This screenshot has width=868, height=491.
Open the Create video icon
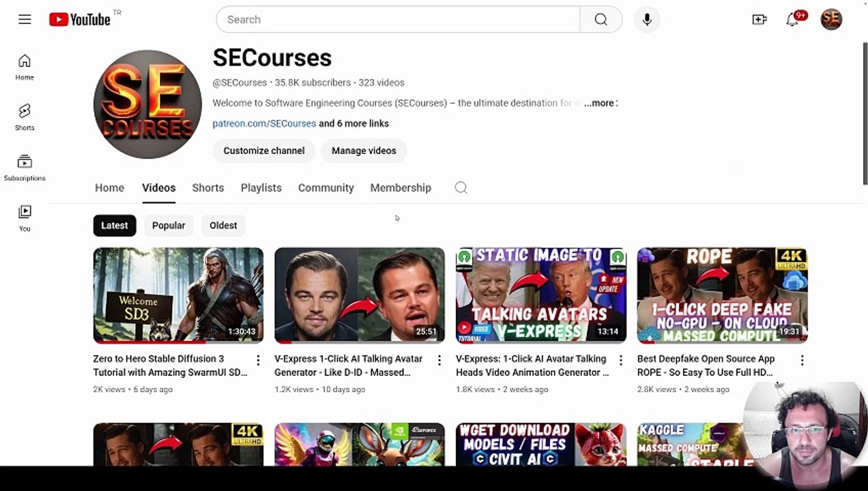click(x=759, y=20)
